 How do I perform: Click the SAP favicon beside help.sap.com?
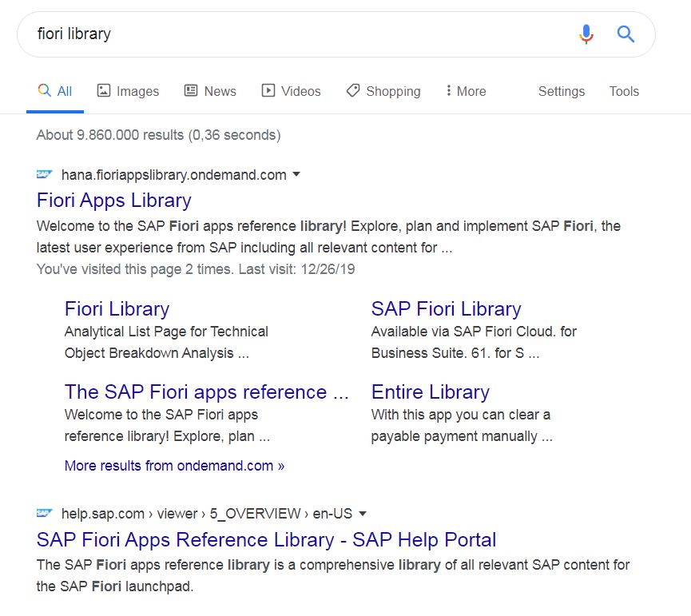(44, 513)
